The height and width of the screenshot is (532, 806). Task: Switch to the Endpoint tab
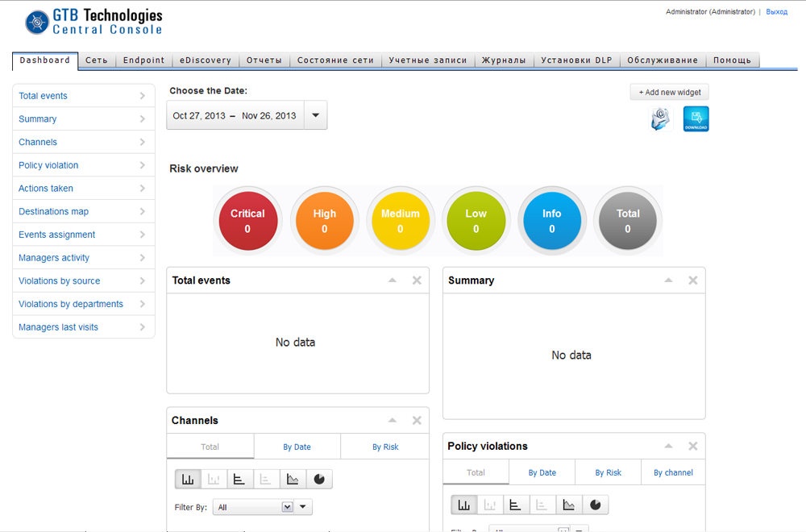[x=144, y=60]
